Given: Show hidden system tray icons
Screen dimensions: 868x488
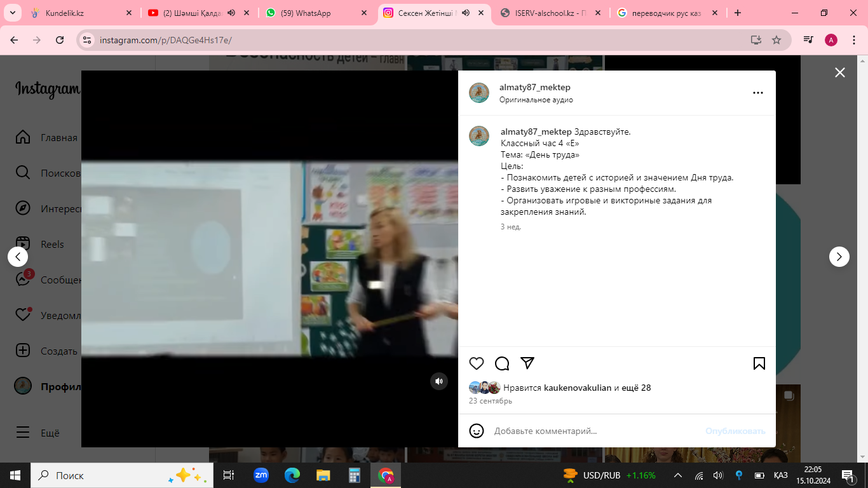Looking at the screenshot, I should (x=678, y=475).
